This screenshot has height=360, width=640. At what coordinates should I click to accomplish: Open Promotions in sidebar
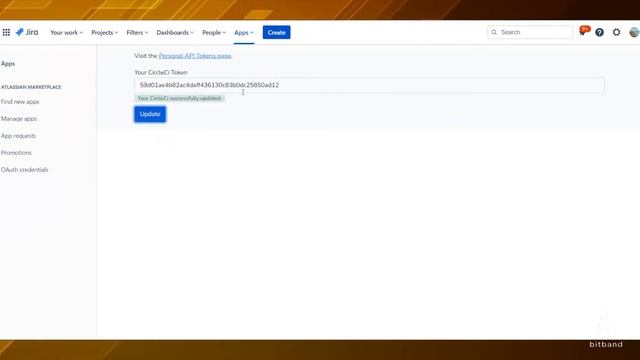(16, 153)
